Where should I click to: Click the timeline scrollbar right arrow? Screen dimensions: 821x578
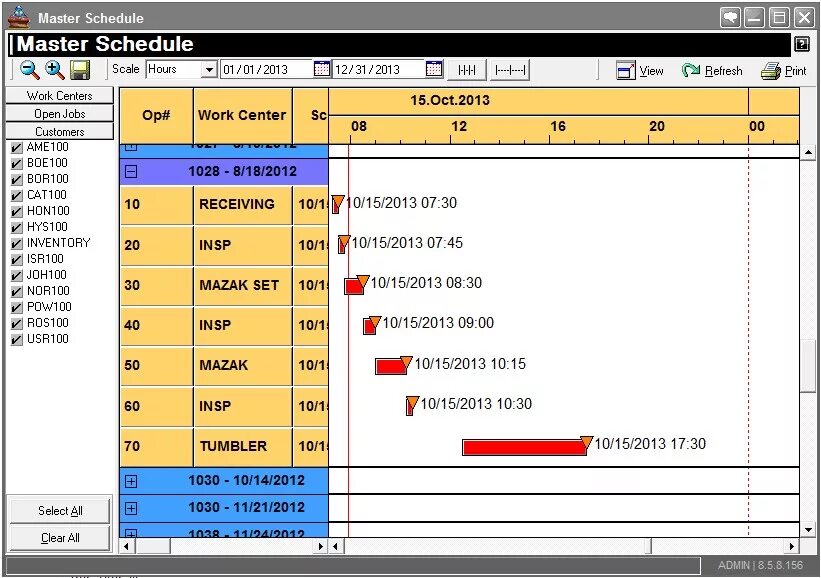tap(792, 547)
